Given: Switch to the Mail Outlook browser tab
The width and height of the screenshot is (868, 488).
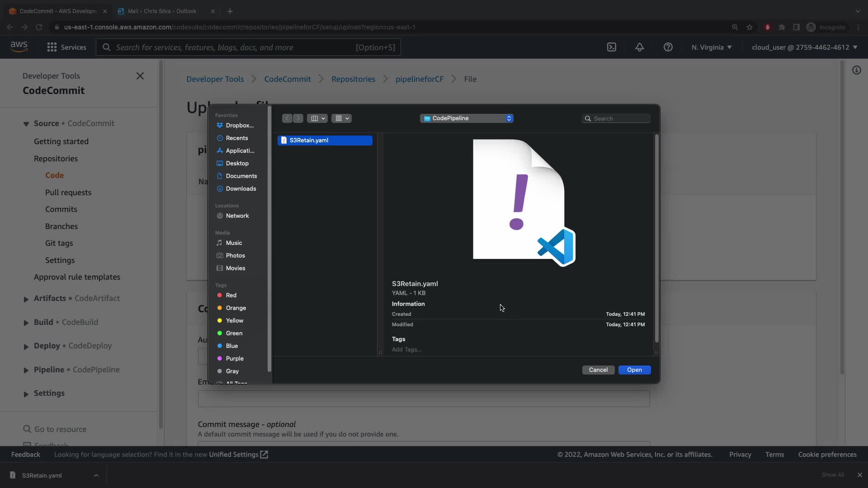Looking at the screenshot, I should pos(162,11).
